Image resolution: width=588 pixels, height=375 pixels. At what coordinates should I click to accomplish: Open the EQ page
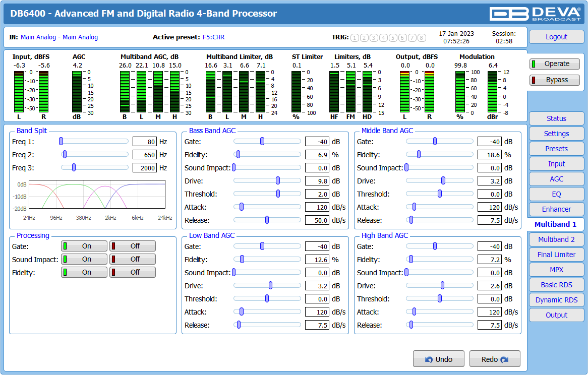coord(557,194)
